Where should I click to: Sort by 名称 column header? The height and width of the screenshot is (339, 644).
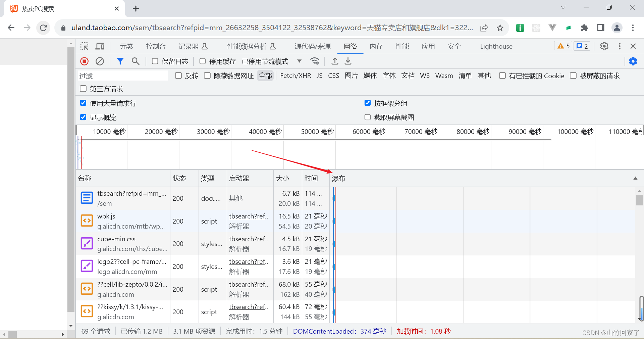(123, 178)
